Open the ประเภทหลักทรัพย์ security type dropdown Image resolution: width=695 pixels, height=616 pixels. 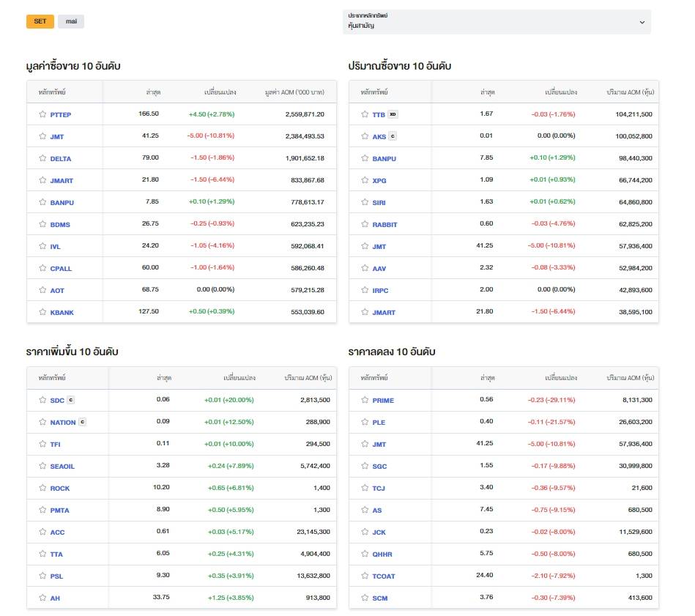point(497,22)
